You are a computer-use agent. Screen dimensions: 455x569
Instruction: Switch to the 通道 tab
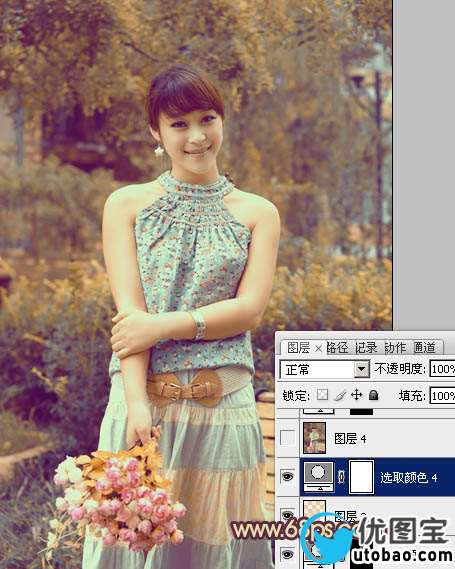coord(424,348)
